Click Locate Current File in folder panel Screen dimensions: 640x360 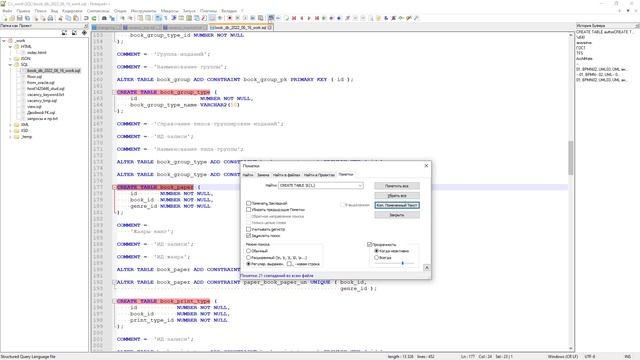[84, 33]
